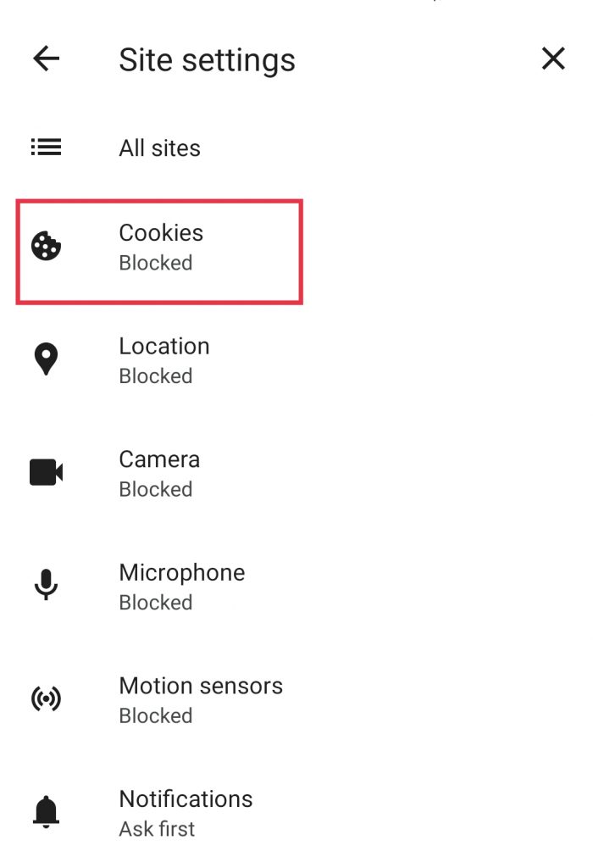Go back using the left arrow
593x868 pixels.
click(47, 58)
